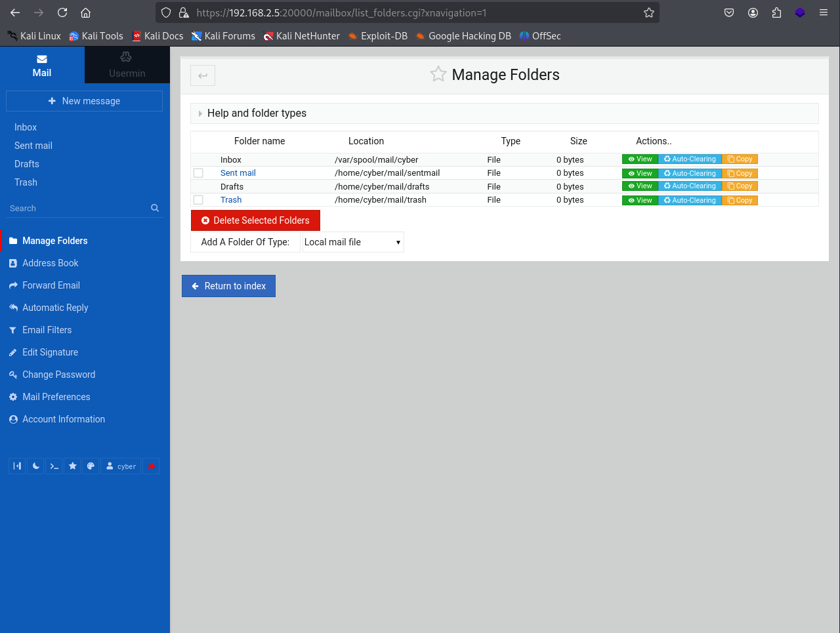Viewport: 840px width, 633px height.
Task: Click the site security padlock icon
Action: [184, 12]
